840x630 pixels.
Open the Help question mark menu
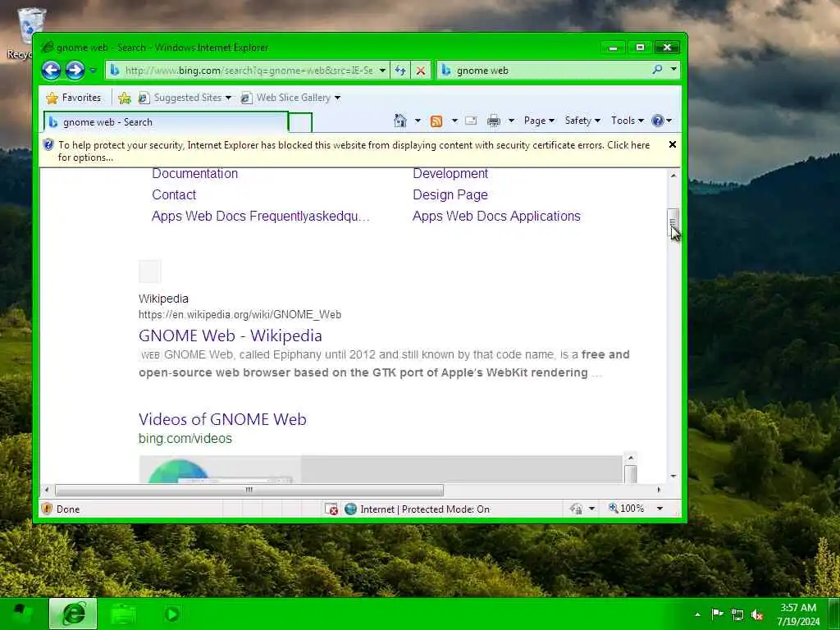point(662,121)
